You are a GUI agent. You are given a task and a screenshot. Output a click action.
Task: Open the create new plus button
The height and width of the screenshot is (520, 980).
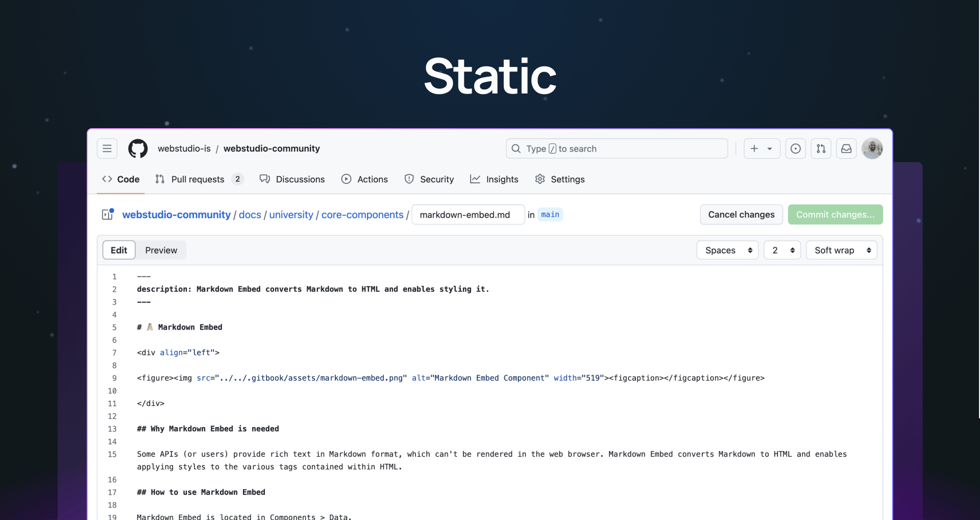click(754, 149)
